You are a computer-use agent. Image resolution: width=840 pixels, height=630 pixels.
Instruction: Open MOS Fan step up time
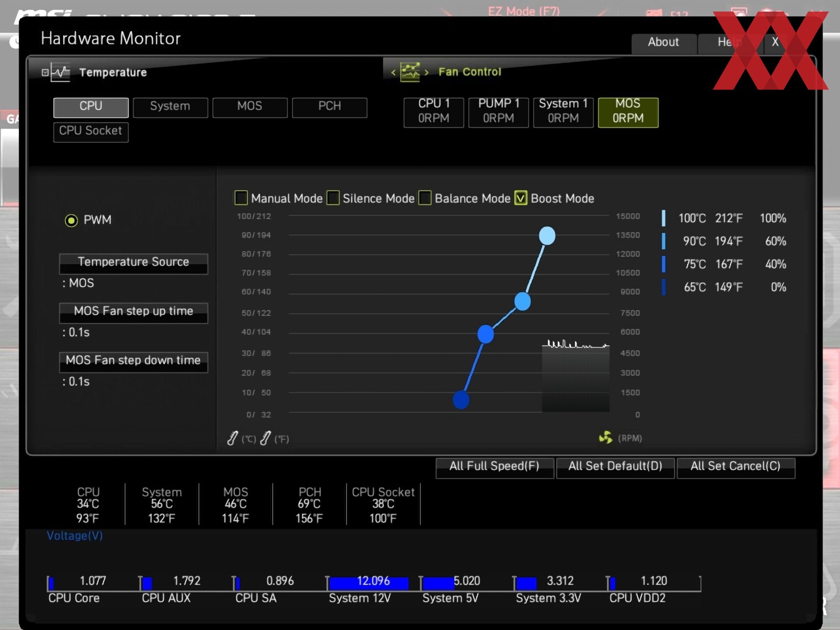coord(133,313)
